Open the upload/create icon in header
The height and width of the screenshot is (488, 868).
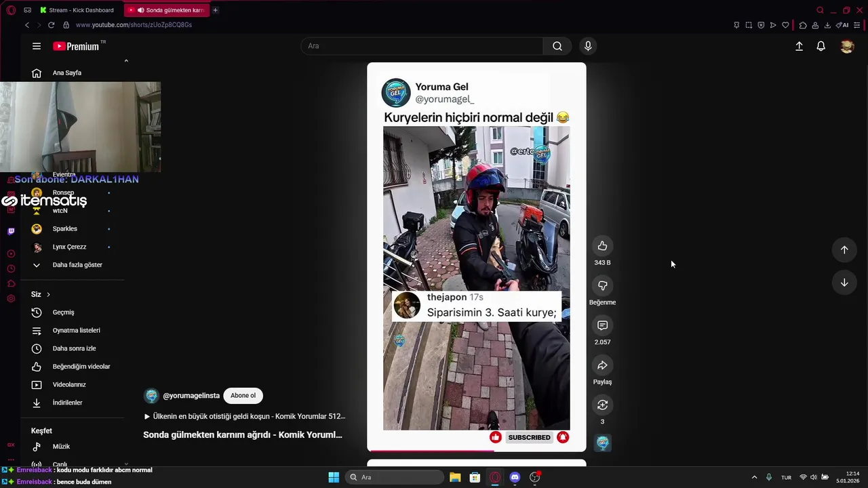coord(799,46)
